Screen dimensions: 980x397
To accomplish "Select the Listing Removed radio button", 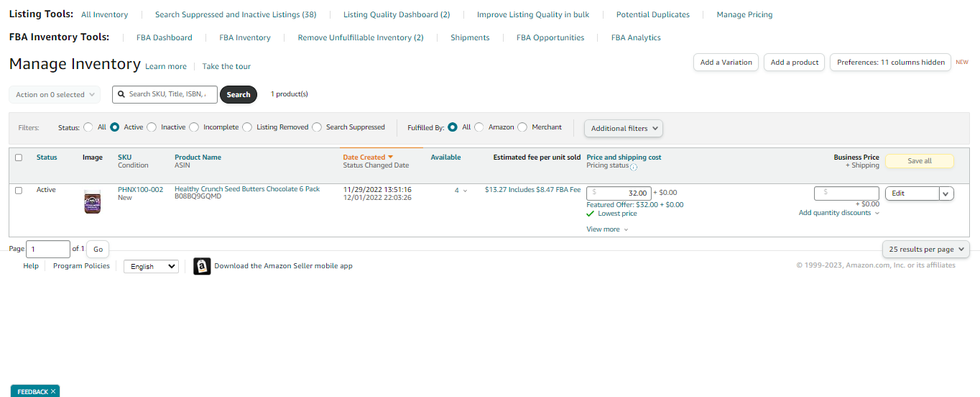I will [x=247, y=127].
